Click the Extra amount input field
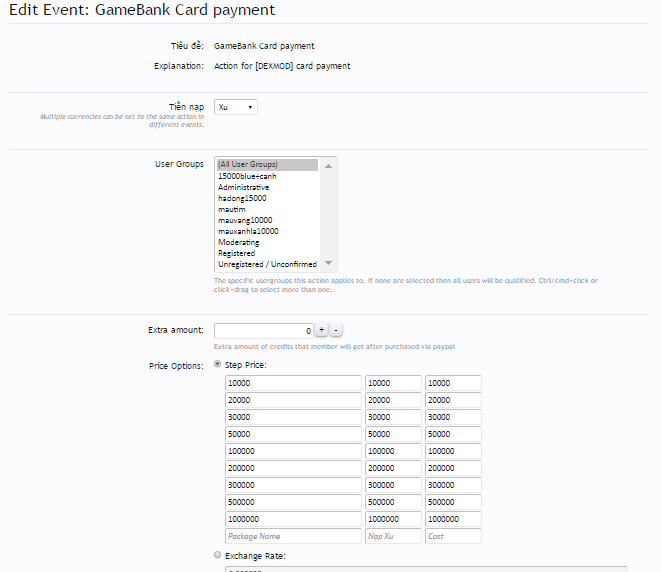The image size is (661, 572). [x=263, y=330]
